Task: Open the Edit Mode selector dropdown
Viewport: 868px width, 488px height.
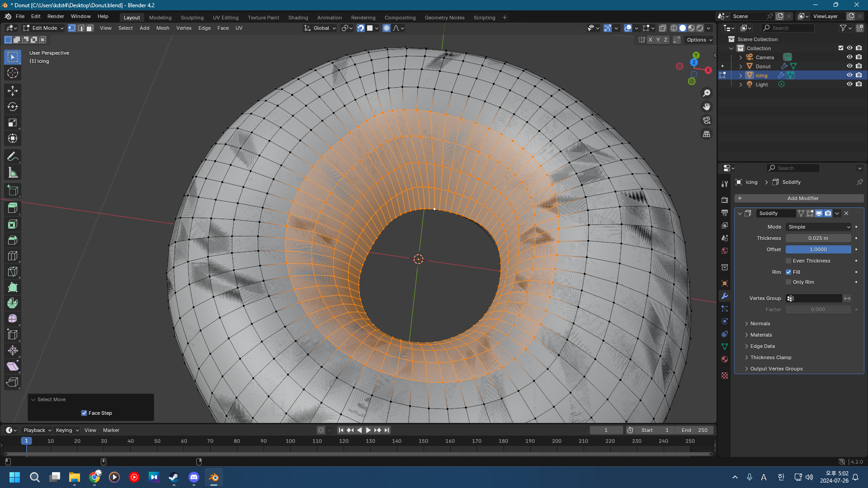Action: click(44, 28)
